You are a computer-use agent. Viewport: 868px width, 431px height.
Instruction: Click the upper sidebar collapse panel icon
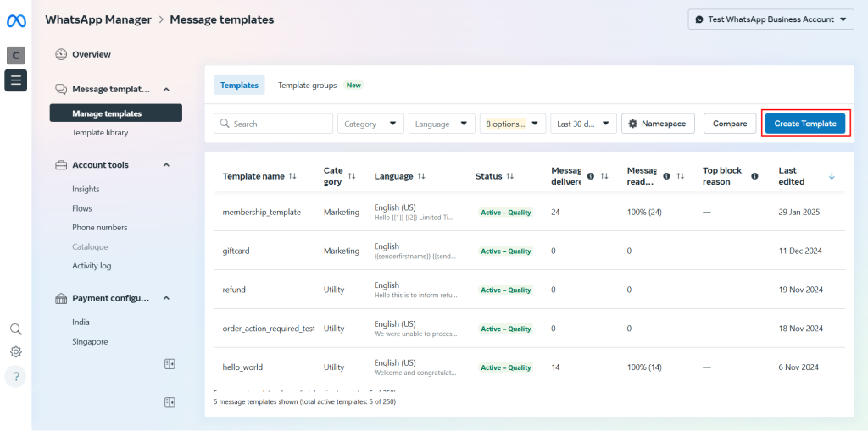tap(170, 364)
